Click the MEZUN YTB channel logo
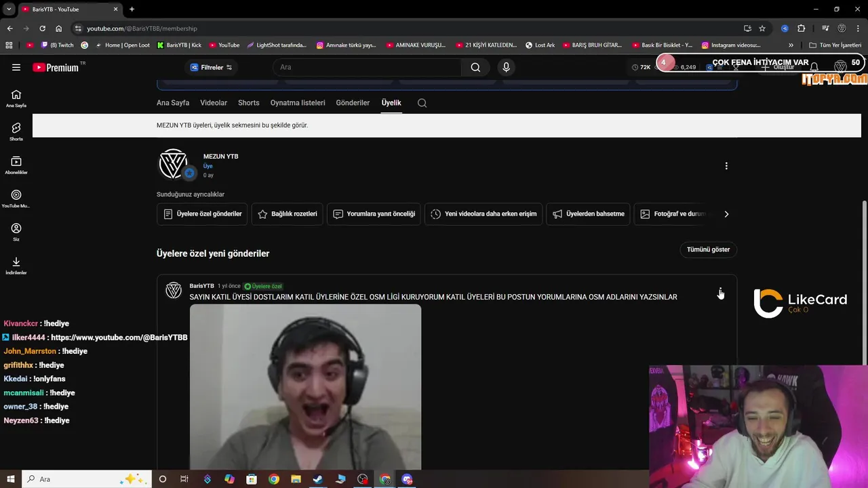The width and height of the screenshot is (868, 488). click(173, 164)
